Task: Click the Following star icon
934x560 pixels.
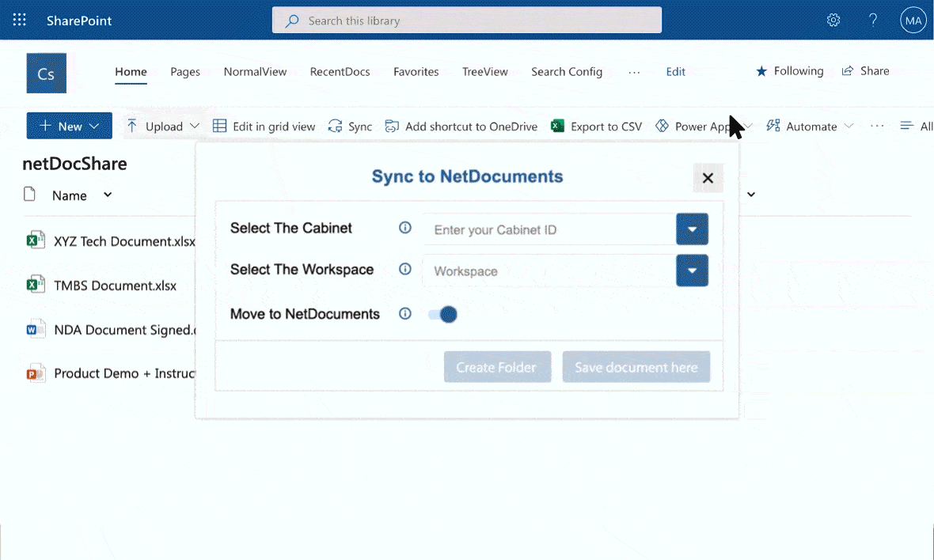Action: click(x=761, y=71)
